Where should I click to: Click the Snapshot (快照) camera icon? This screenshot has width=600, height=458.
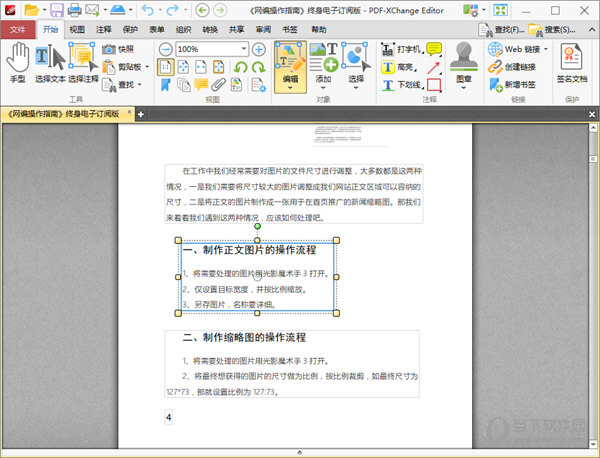click(109, 48)
